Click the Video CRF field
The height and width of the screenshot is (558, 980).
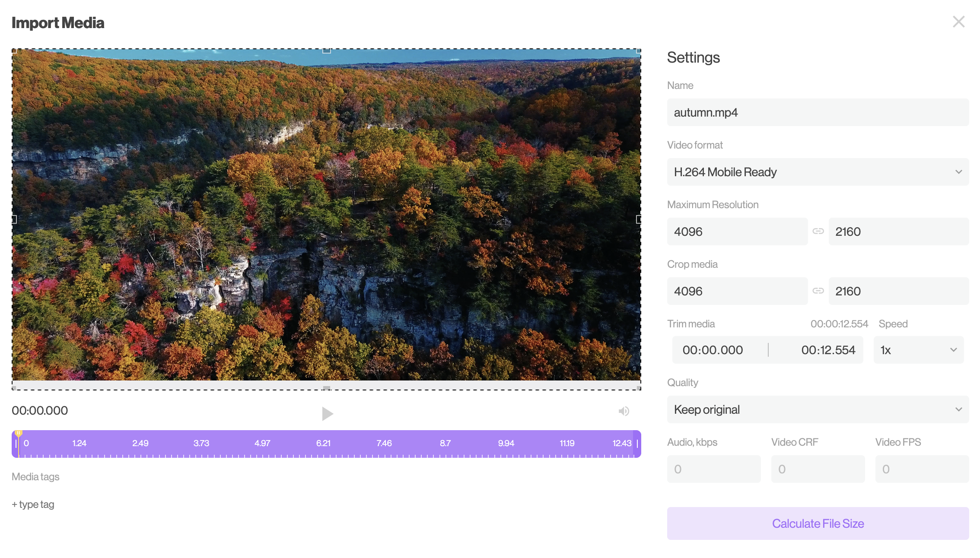pos(818,469)
